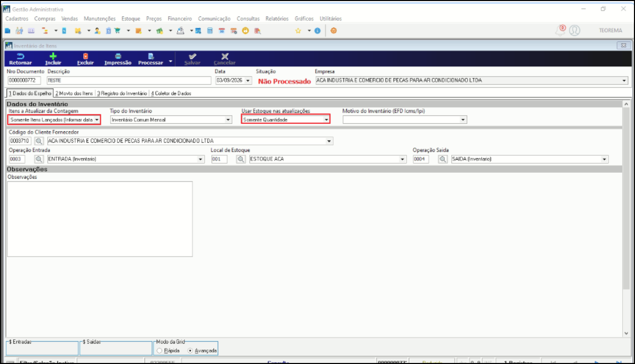Delete the inventory with Excluir
The image size is (635, 364).
click(x=85, y=59)
